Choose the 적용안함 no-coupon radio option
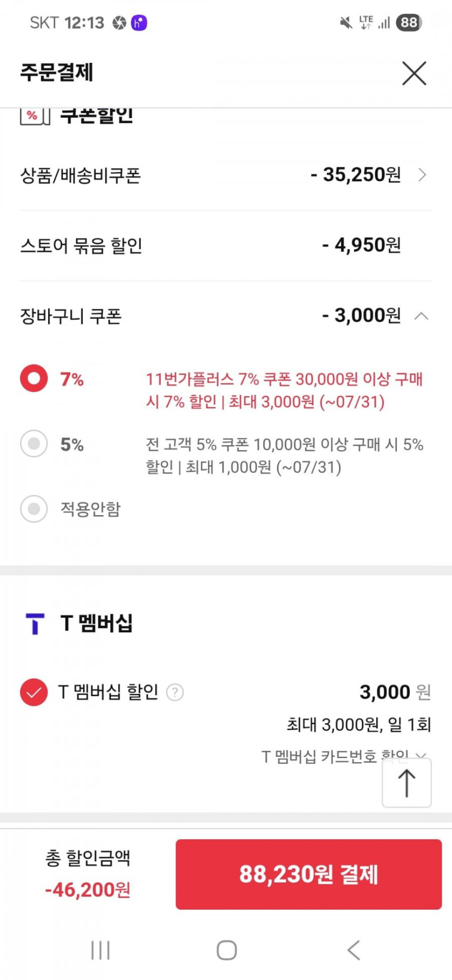Image resolution: width=452 pixels, height=980 pixels. (34, 509)
